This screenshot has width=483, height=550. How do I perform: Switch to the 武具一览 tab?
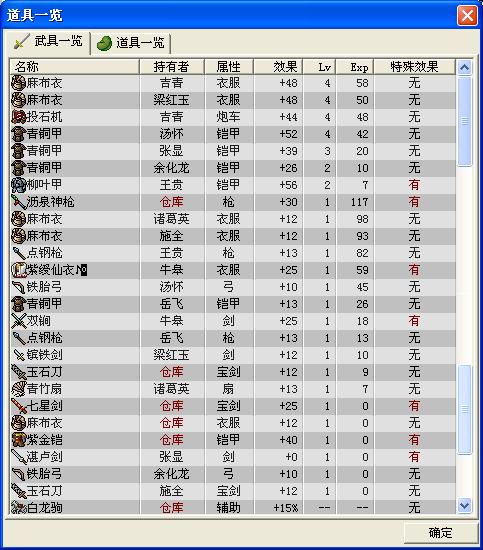(48, 42)
